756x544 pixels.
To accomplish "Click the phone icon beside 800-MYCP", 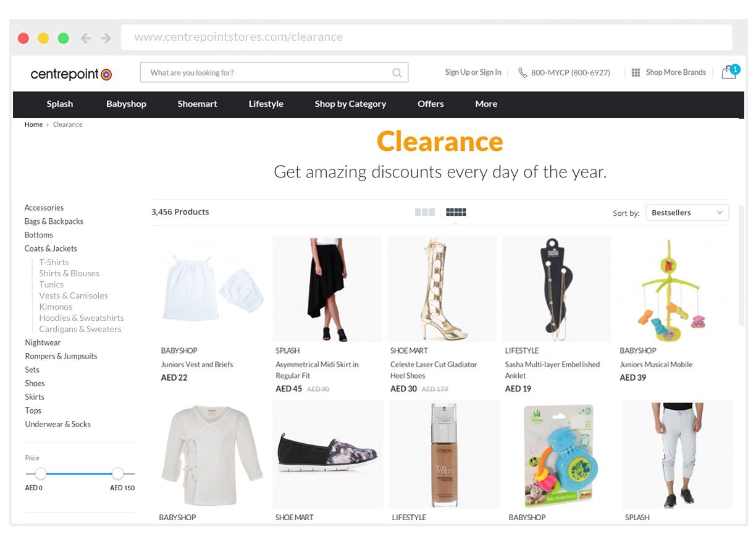I will coord(523,72).
